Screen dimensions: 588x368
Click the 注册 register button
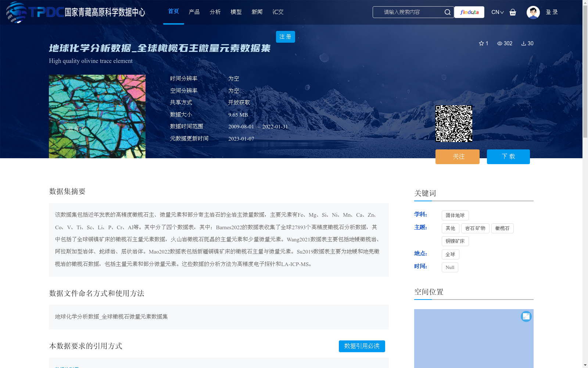pyautogui.click(x=286, y=37)
